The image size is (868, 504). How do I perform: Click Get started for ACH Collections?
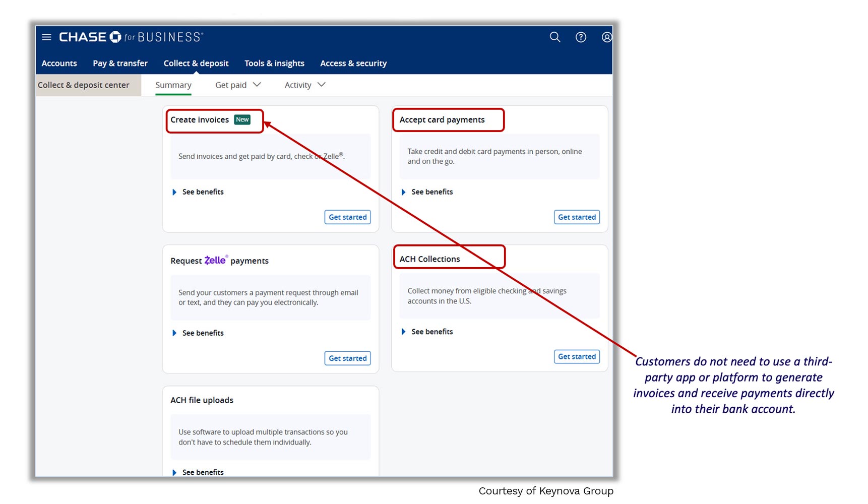(x=577, y=357)
